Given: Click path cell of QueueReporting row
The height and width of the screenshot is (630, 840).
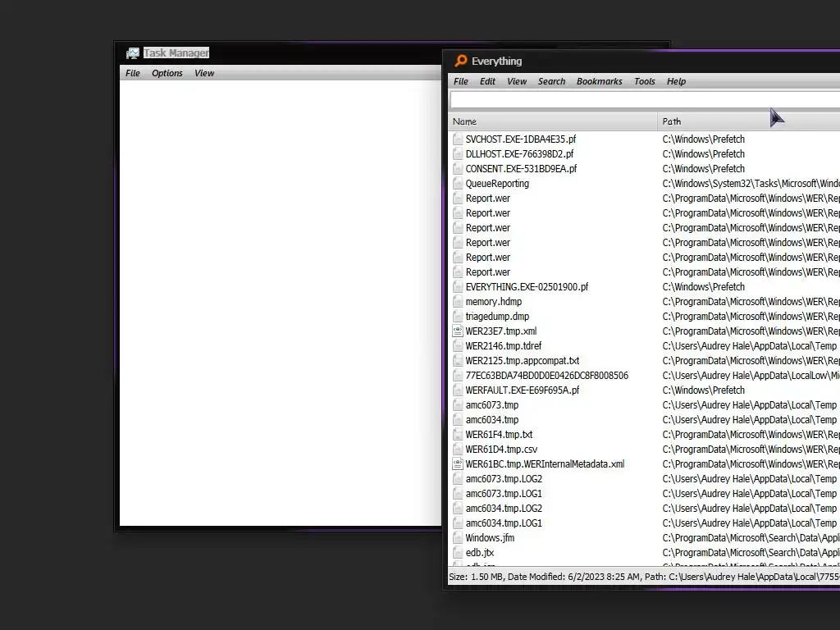Looking at the screenshot, I should pos(751,183).
